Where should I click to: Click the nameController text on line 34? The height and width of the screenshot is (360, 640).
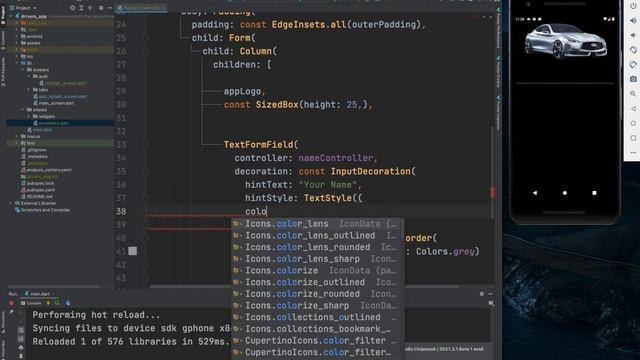click(x=336, y=158)
